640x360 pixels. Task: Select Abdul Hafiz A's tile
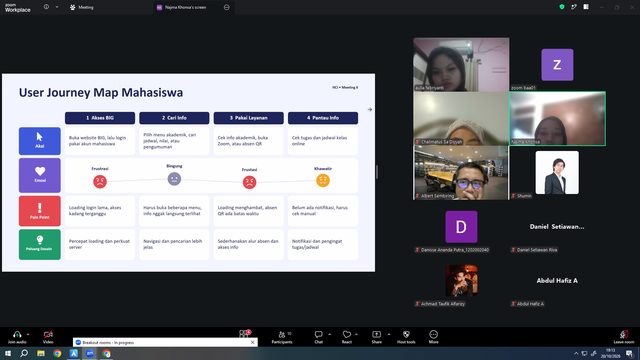coord(557,280)
